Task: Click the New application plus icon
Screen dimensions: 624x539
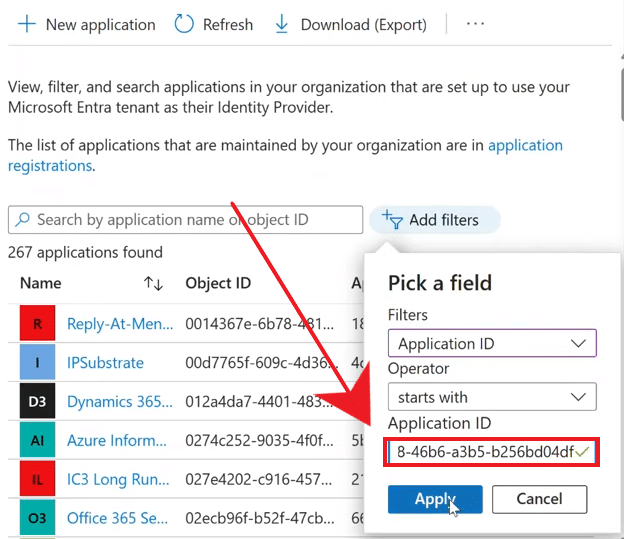Action: point(26,24)
